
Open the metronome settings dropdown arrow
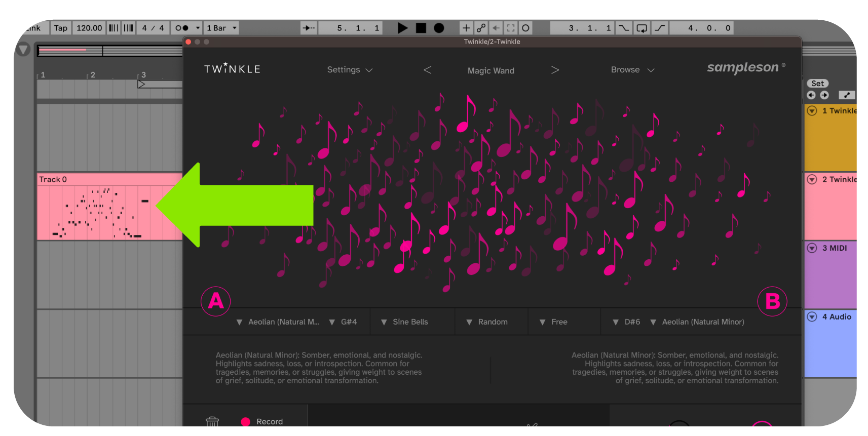click(x=198, y=28)
